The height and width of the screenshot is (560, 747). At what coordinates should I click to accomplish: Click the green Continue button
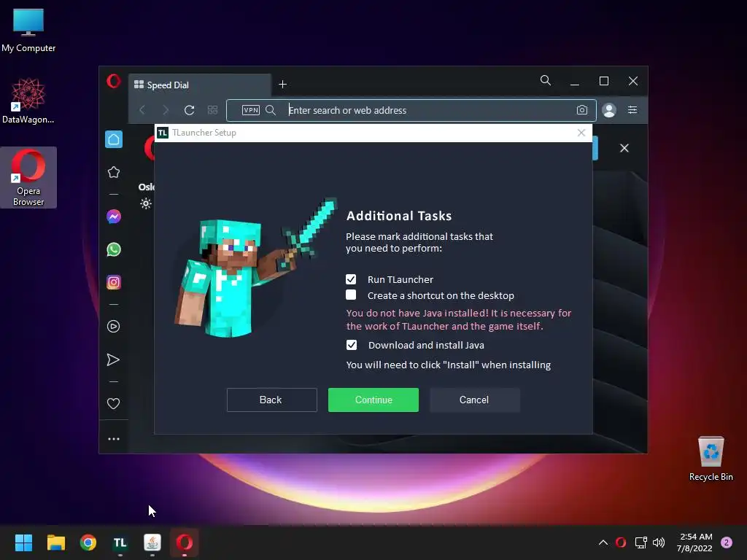373,400
